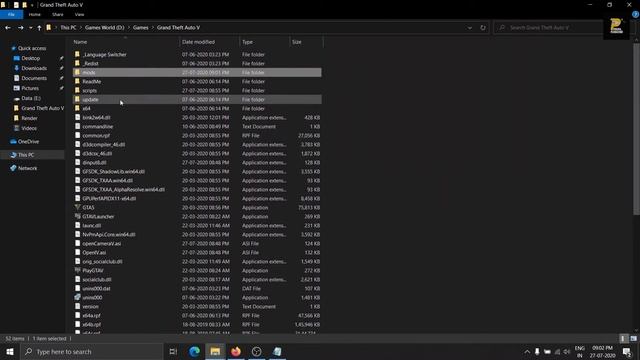Go up one folder level arrow
The height and width of the screenshot is (360, 640).
click(39, 28)
